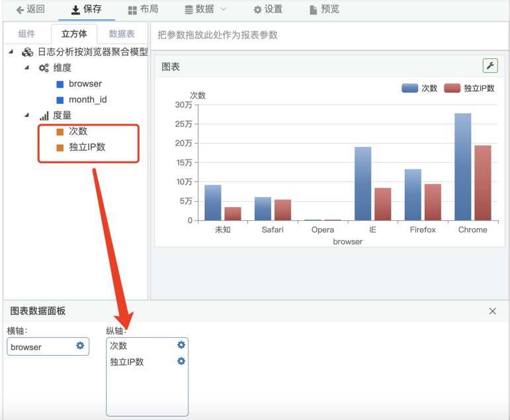Open the 布局 layout menu
This screenshot has height=420, width=510.
click(143, 9)
